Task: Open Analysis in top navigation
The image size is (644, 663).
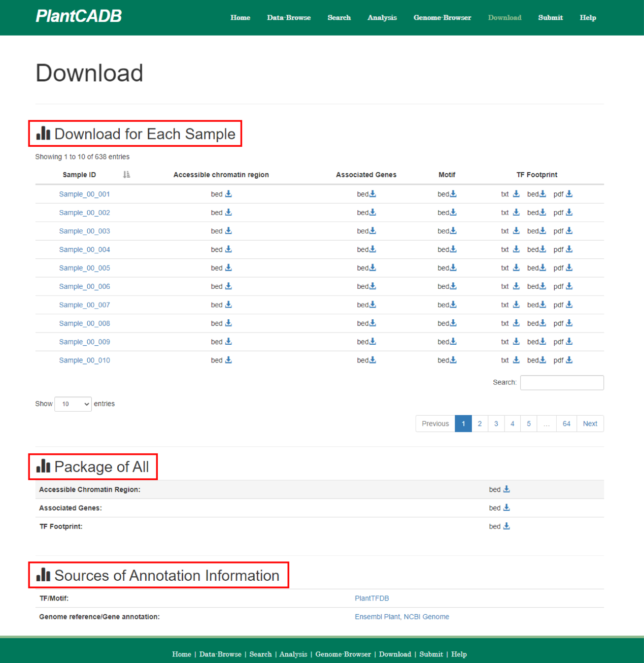Action: coord(382,17)
